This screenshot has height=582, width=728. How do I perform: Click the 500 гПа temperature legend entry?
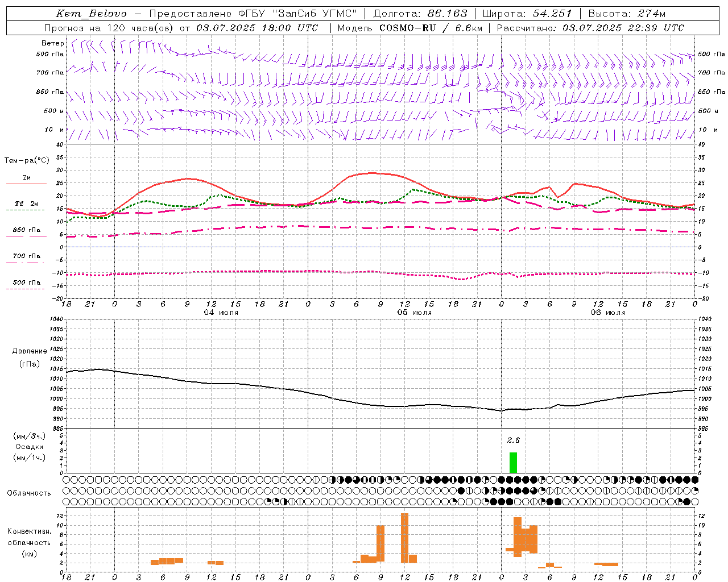click(x=26, y=282)
